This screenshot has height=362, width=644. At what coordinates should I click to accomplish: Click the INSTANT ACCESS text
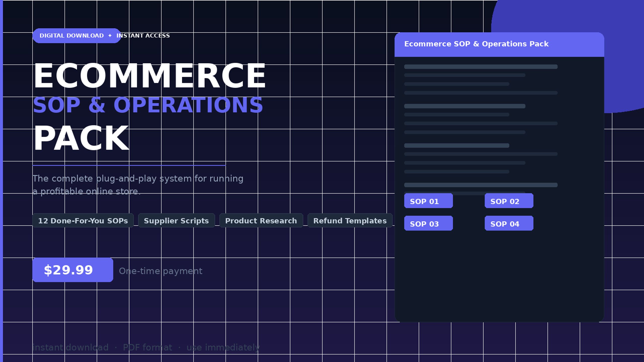[x=143, y=36]
